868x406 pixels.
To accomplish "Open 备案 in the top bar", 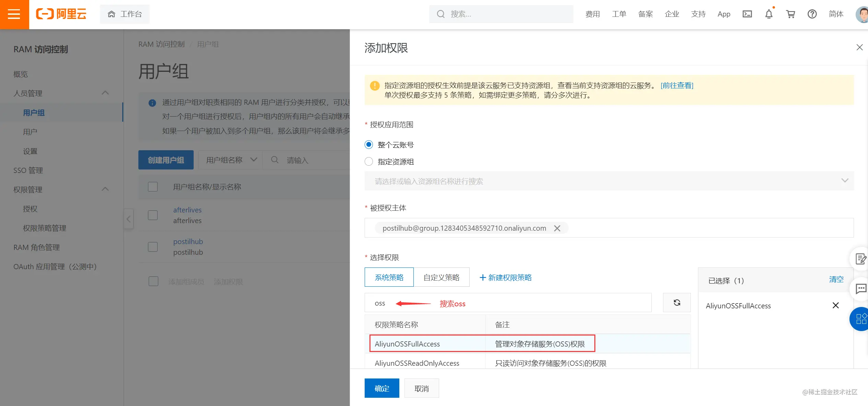I will click(x=646, y=14).
